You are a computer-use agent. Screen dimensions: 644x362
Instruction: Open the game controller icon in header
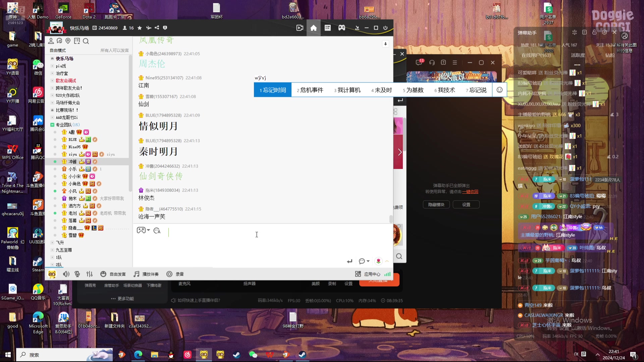click(342, 28)
